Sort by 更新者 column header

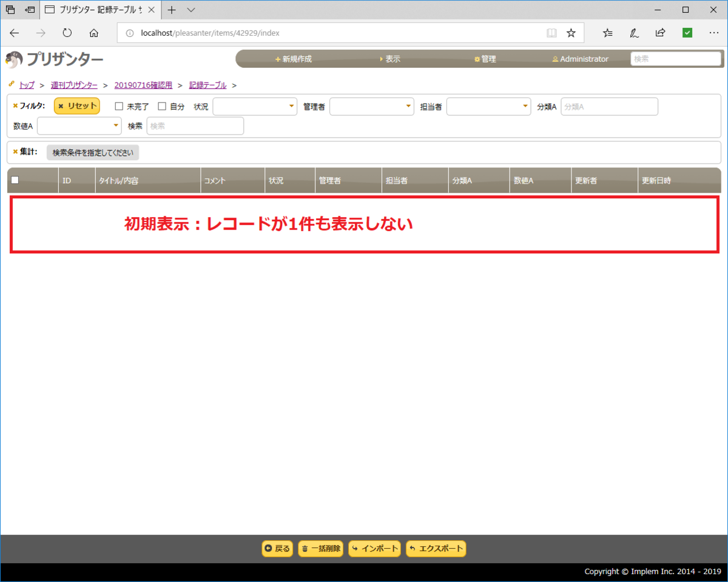(x=604, y=181)
